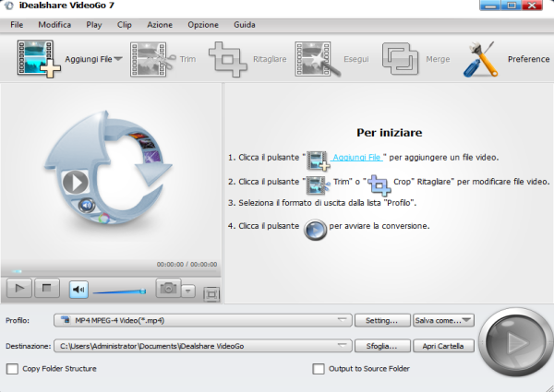This screenshot has width=554, height=392.
Task: Click the Ritagliare label in toolbar
Action: coord(270,59)
